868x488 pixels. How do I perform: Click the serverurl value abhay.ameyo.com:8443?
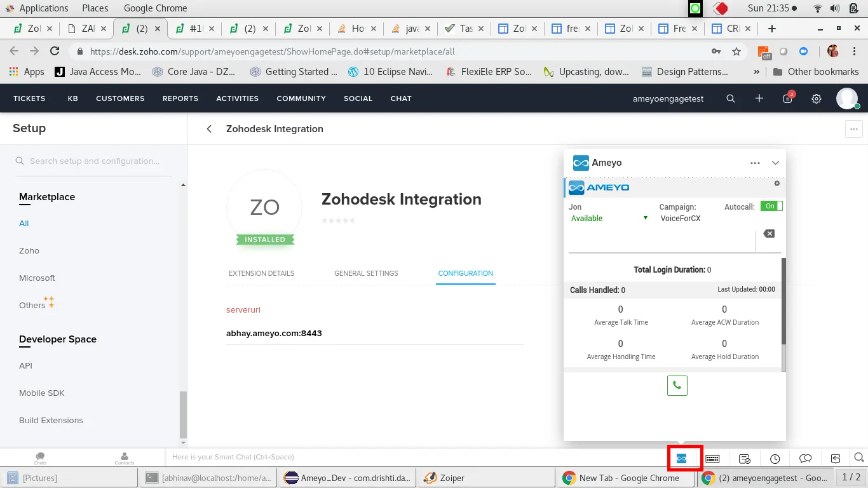pos(274,333)
